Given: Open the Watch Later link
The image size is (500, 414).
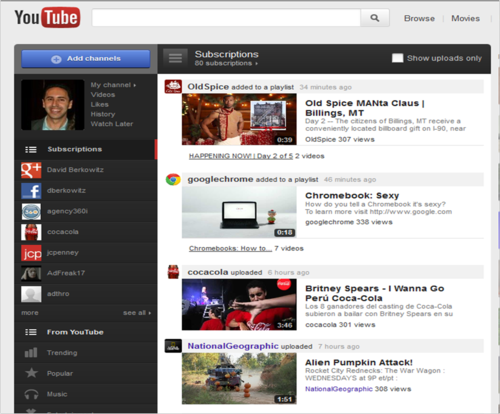Looking at the screenshot, I should [x=112, y=124].
